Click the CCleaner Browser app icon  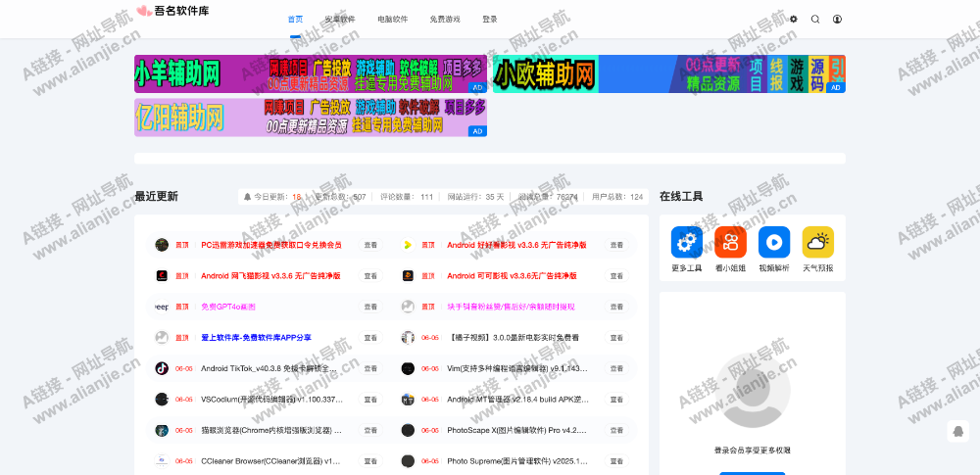coord(162,461)
